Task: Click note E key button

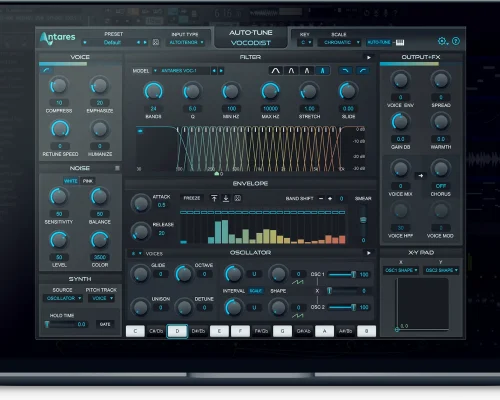Action: 219,331
